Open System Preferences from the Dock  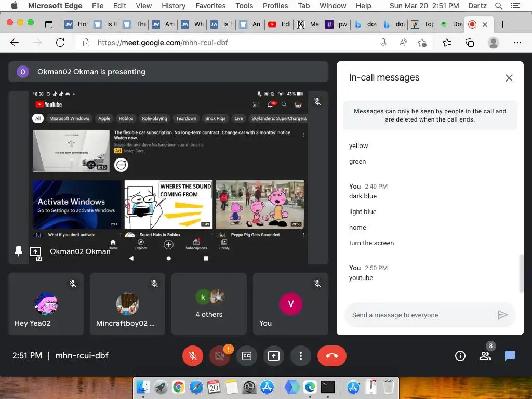[249, 387]
